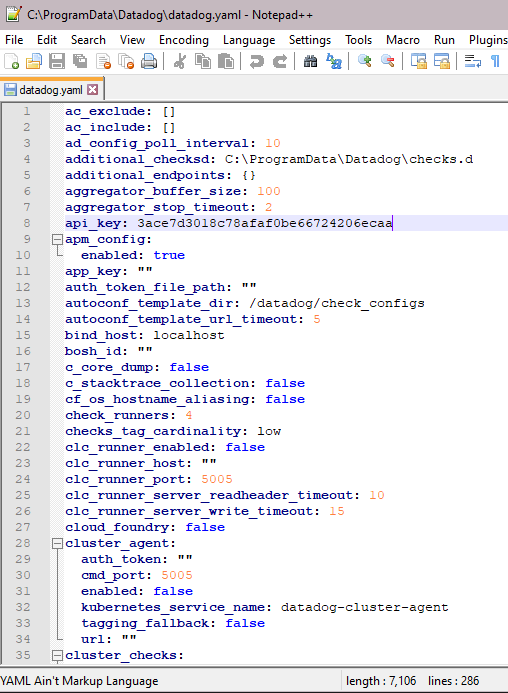Click the api_key value on line 8
This screenshot has width=508, height=693.
pyautogui.click(x=264, y=223)
